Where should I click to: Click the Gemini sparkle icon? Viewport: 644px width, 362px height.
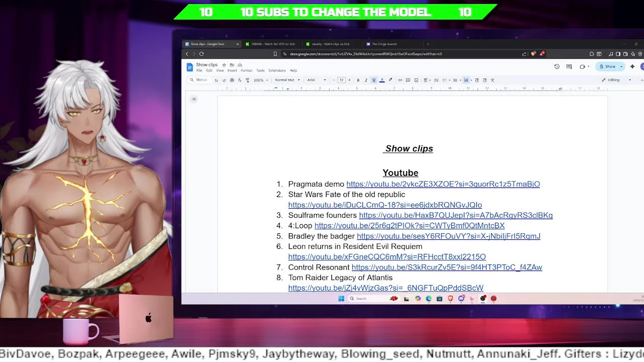click(632, 66)
